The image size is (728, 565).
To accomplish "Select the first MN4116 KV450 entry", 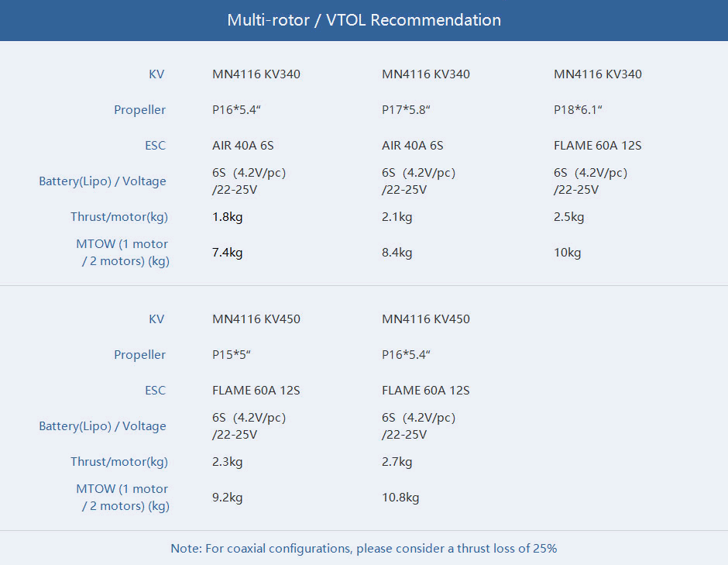I will coord(256,319).
